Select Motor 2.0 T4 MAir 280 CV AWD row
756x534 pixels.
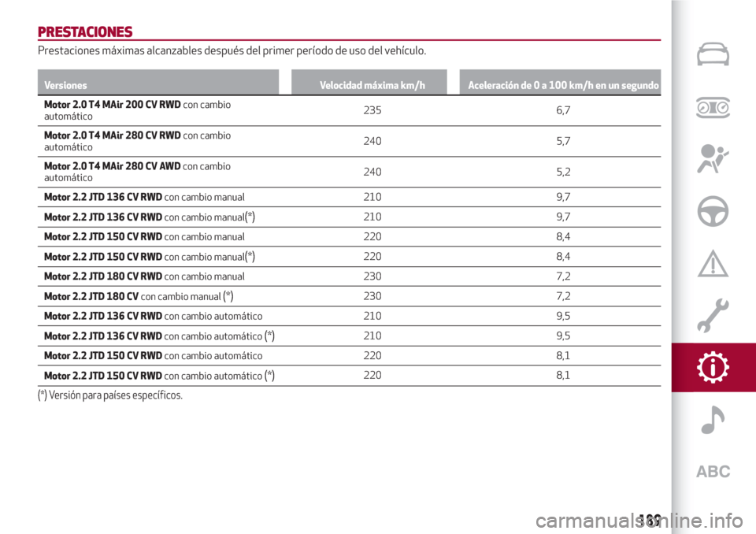[349, 172]
